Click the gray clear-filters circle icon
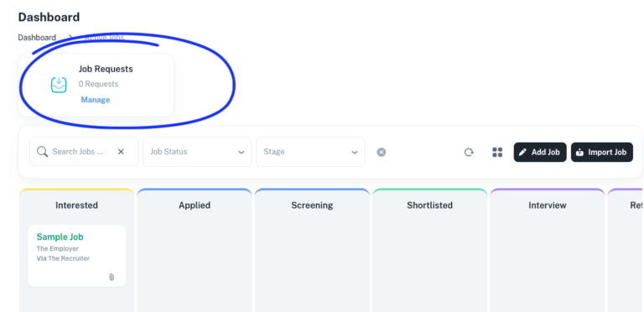The width and height of the screenshot is (644, 312). point(382,153)
